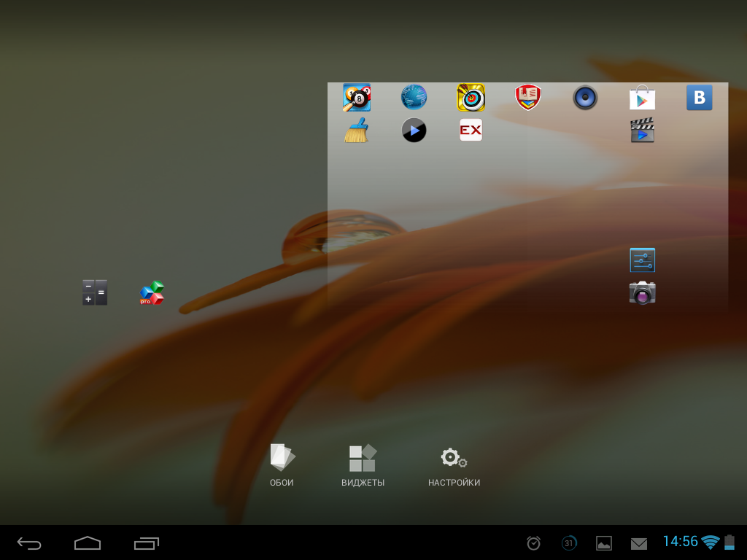Open the blue sliders settings app
The image size is (747, 560).
click(x=642, y=260)
